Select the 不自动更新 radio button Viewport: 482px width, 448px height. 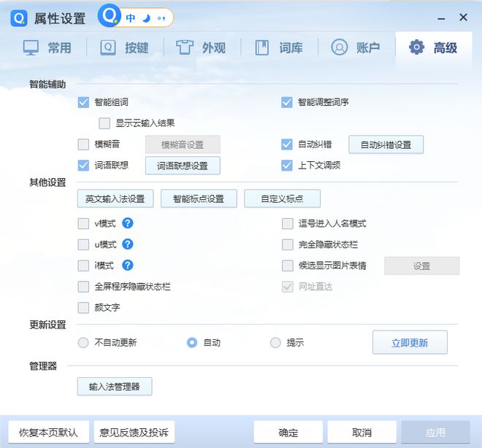[83, 343]
